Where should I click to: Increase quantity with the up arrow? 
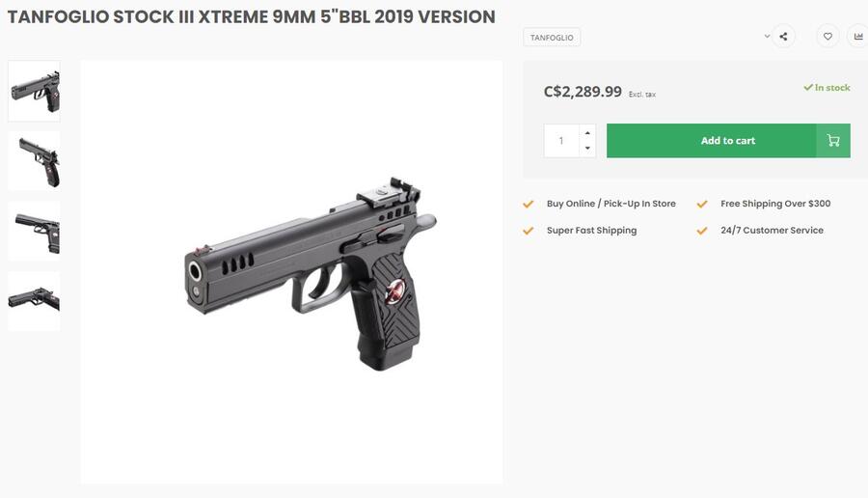point(587,132)
